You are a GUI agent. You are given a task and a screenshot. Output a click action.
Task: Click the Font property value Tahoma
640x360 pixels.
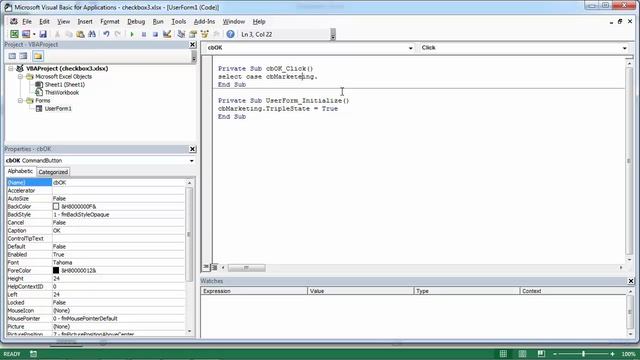click(x=118, y=262)
